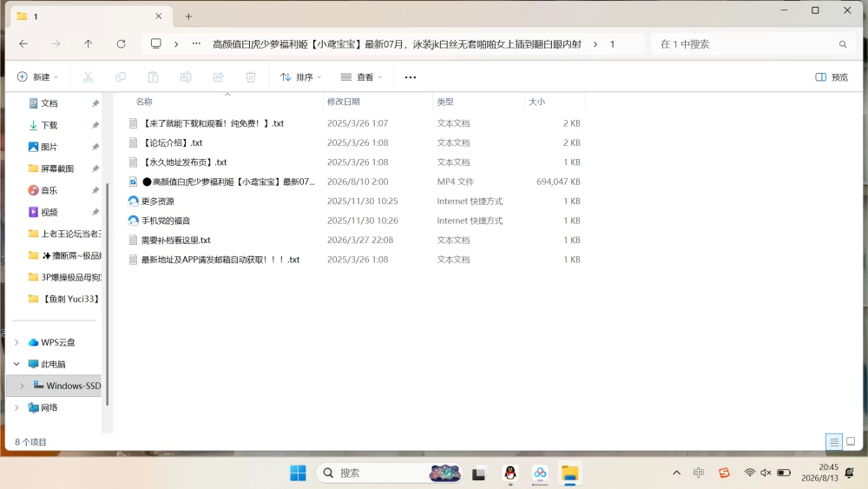Viewport: 868px width, 489px height.
Task: Expand the Windows-SSD tree node
Action: coord(23,386)
